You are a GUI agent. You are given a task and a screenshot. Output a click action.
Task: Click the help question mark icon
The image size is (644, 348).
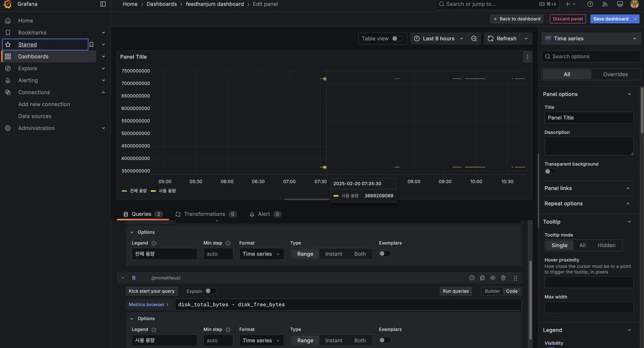click(x=590, y=4)
